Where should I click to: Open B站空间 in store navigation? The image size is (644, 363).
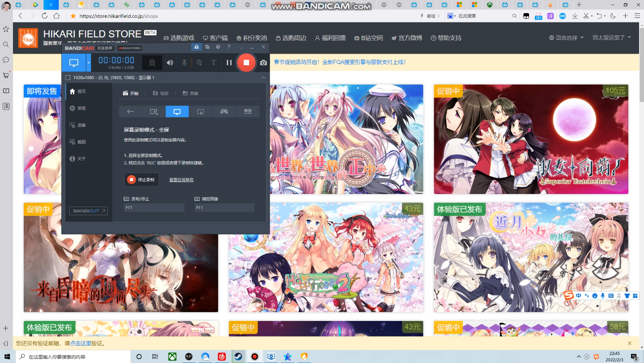(369, 38)
